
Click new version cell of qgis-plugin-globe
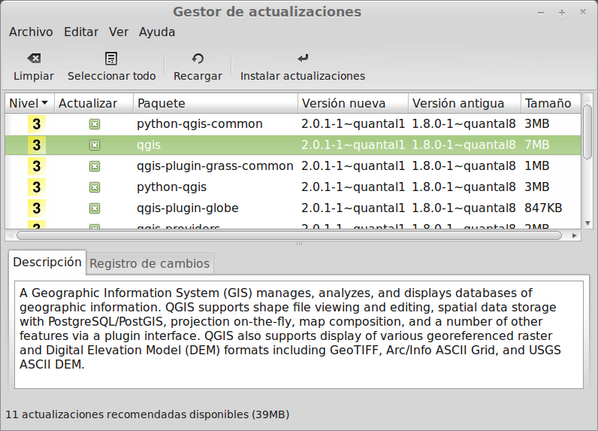click(353, 208)
